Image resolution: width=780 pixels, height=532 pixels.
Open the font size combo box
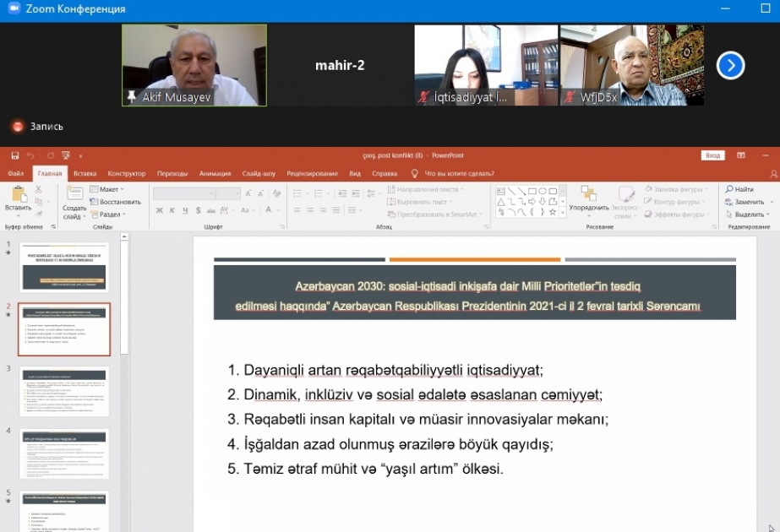point(228,193)
